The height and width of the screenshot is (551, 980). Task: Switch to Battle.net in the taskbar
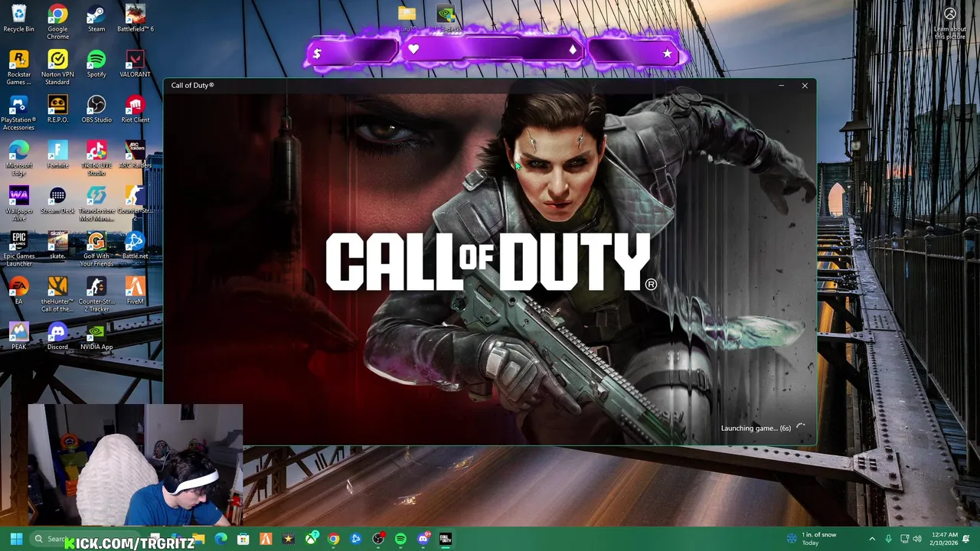(x=355, y=539)
